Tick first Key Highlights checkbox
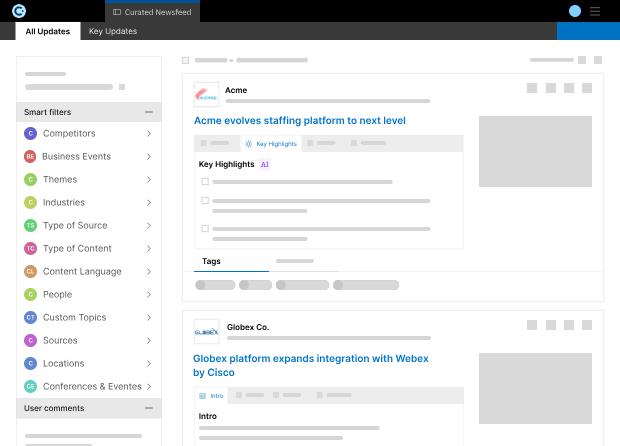 [x=205, y=181]
